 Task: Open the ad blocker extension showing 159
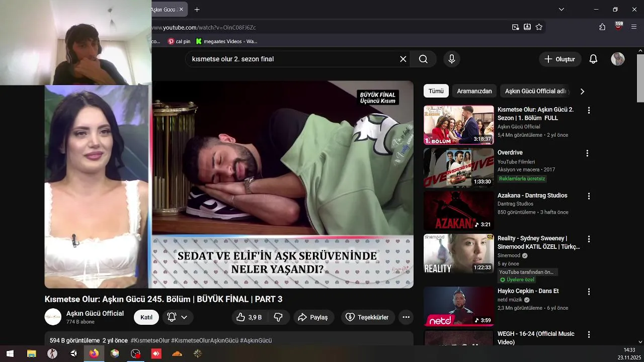tap(618, 27)
